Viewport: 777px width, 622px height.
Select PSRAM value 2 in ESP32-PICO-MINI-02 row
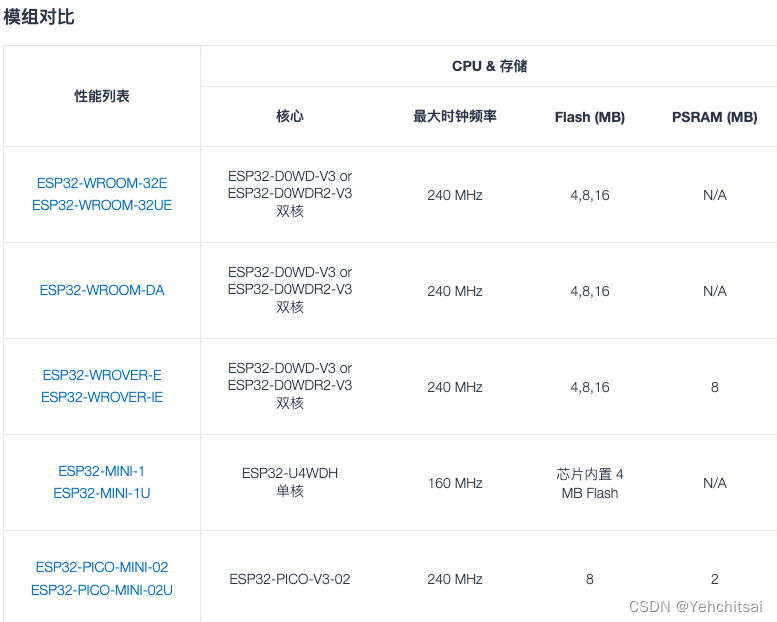715,579
